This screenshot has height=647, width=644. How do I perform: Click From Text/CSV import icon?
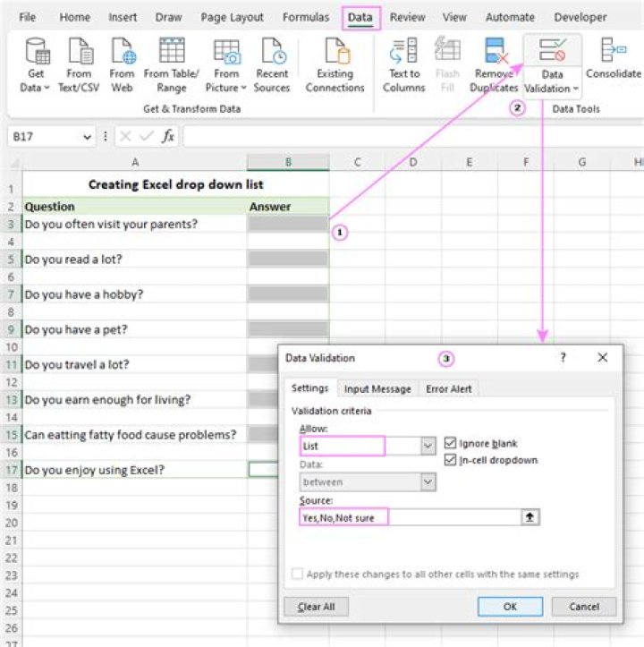pyautogui.click(x=80, y=52)
